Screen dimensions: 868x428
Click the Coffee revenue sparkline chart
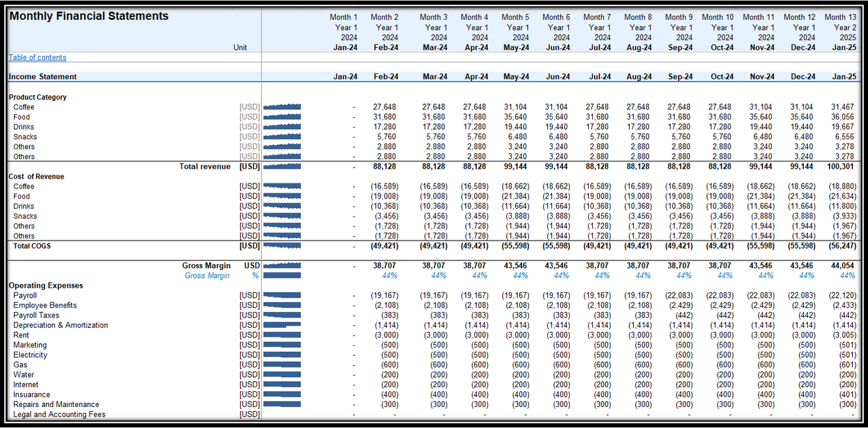point(282,107)
